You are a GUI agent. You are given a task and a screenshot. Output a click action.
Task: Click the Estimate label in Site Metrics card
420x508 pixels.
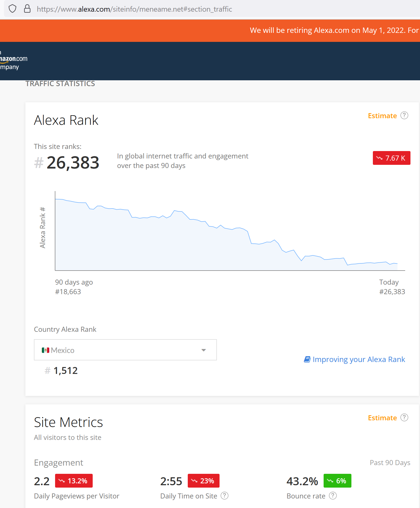coord(382,418)
